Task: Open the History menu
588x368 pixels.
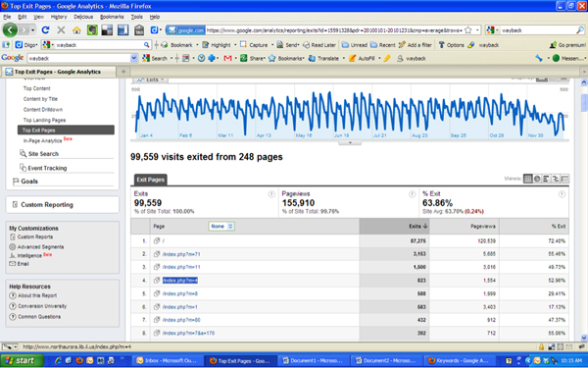Action: 59,17
